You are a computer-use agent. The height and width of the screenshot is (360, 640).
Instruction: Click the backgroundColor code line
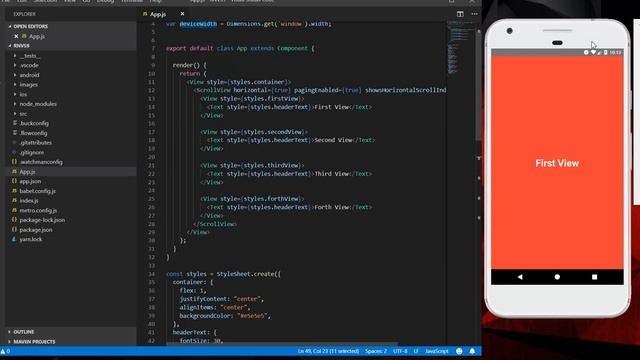225,316
